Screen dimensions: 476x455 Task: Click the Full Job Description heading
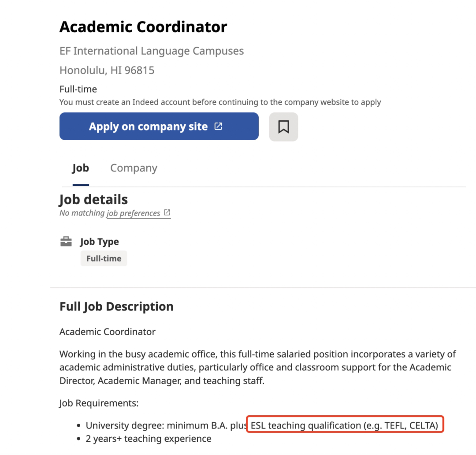click(x=116, y=306)
